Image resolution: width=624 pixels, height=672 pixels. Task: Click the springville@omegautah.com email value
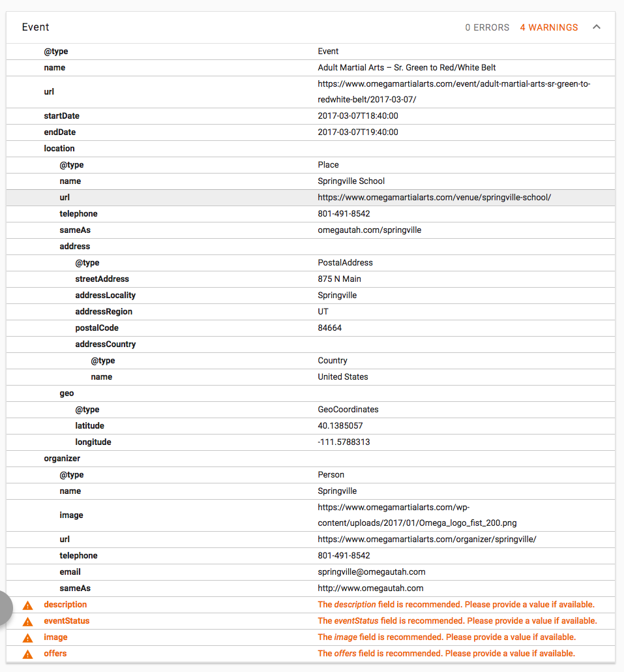pos(371,572)
